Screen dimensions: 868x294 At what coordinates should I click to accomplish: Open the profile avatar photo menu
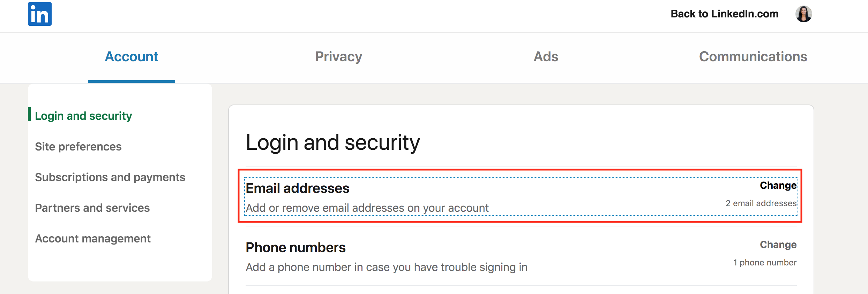click(803, 14)
